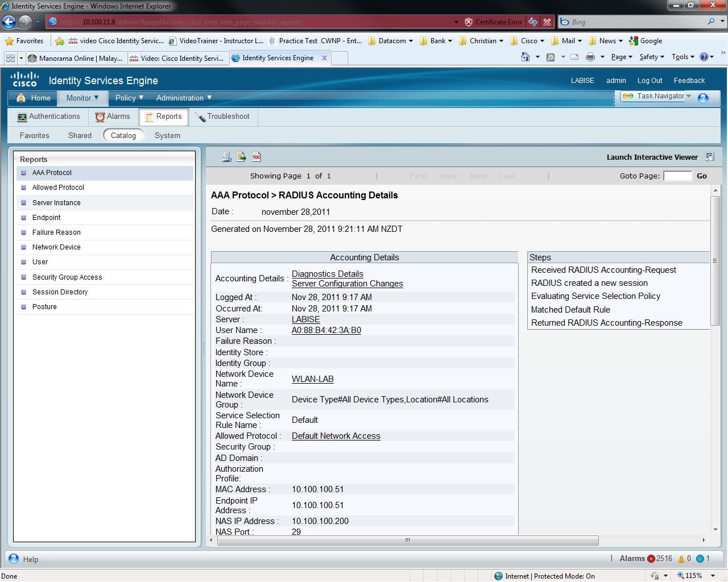Select Security Group Access report category
Screen dimensions: 728x582
[105, 277]
